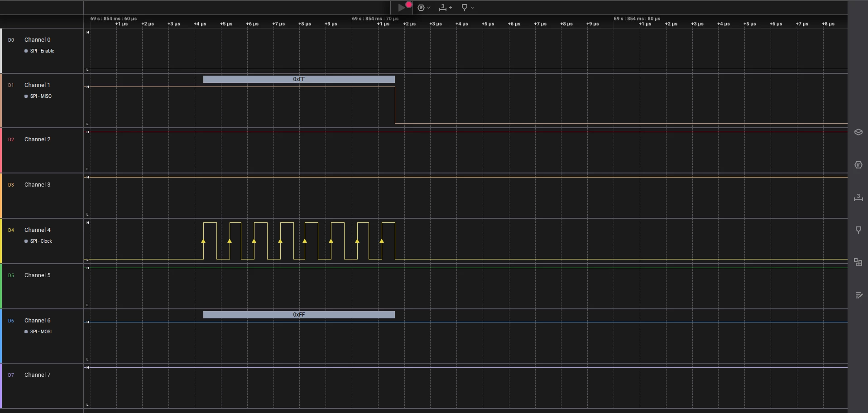
Task: Click the first rising-edge arrow on SPI Clock
Action: coord(203,241)
